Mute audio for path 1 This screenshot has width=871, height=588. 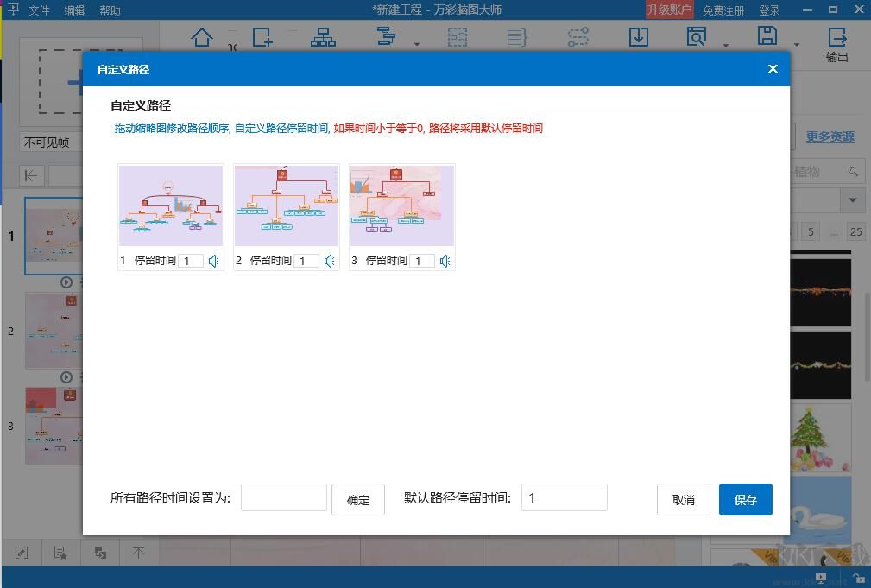pos(213,260)
